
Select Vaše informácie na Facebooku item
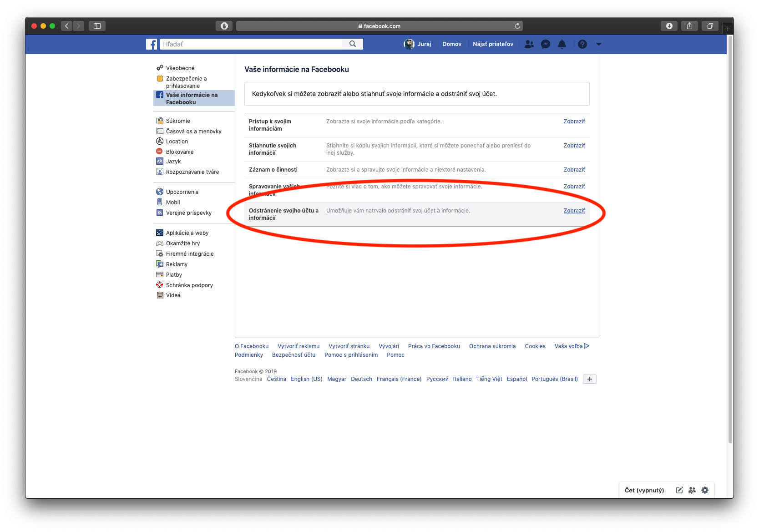194,98
